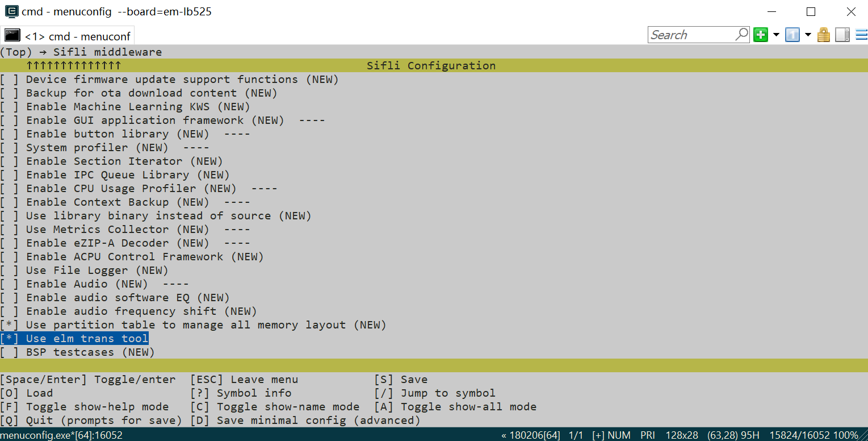
Task: Uncheck 'Use partition table to manage all memory layout'
Action: click(x=10, y=325)
